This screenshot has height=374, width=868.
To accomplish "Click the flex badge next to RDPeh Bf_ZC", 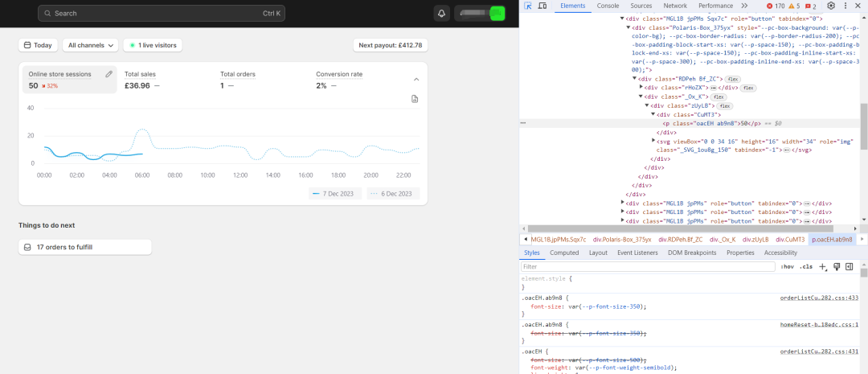I will pyautogui.click(x=733, y=80).
